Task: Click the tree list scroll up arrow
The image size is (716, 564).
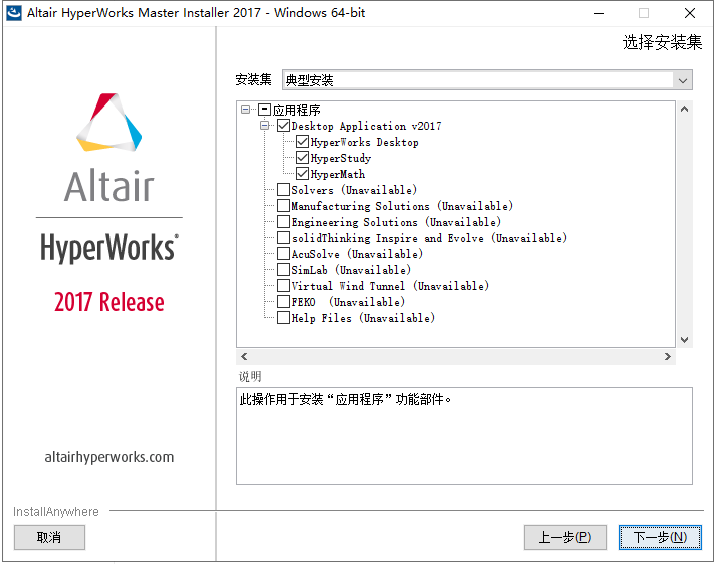Action: coord(684,109)
